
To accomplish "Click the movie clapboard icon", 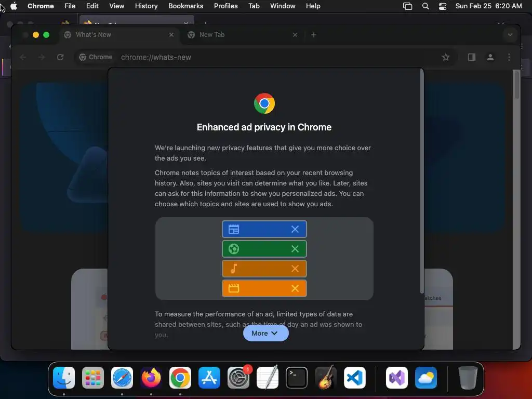I will [x=234, y=288].
